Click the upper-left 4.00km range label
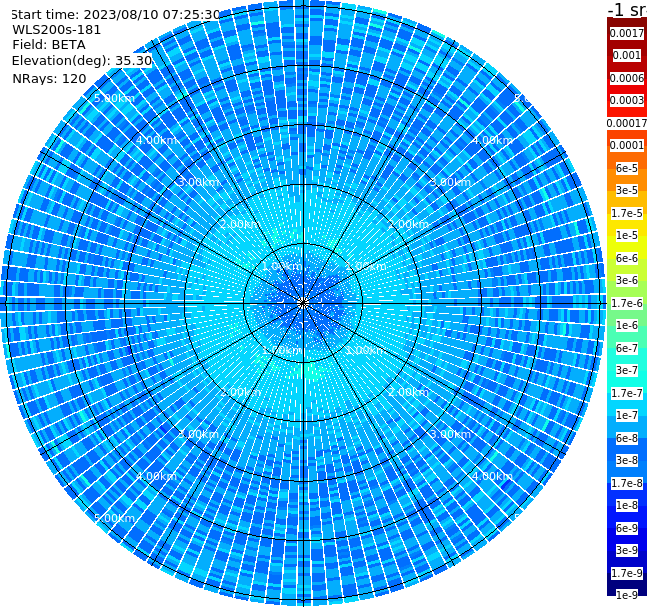Viewport: 647px width, 607px height. click(x=156, y=140)
